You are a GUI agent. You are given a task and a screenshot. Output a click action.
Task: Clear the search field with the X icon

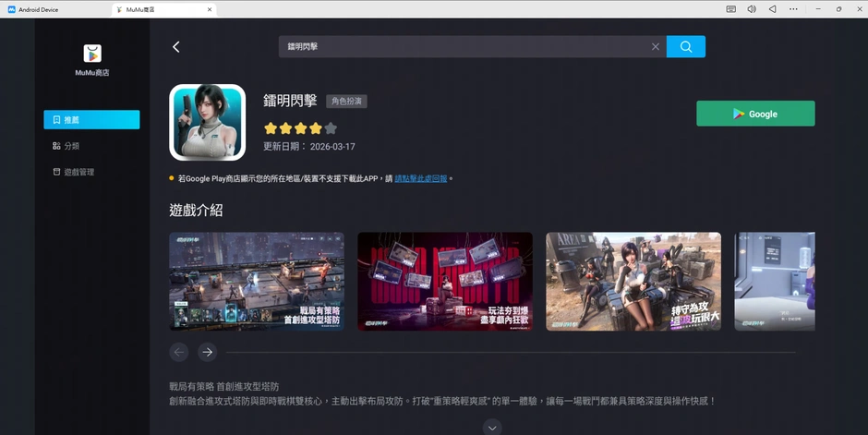(656, 46)
